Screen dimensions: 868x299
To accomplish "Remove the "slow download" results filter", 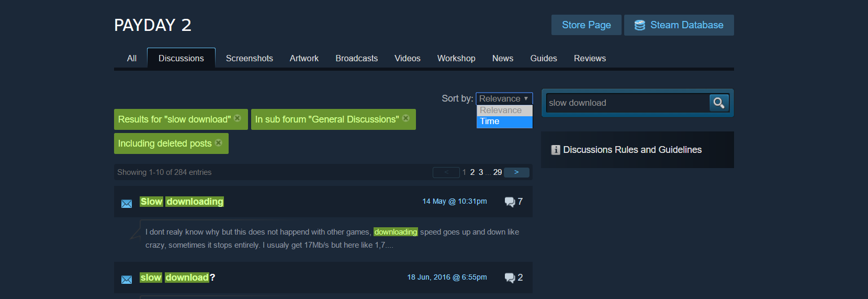I will (x=238, y=118).
